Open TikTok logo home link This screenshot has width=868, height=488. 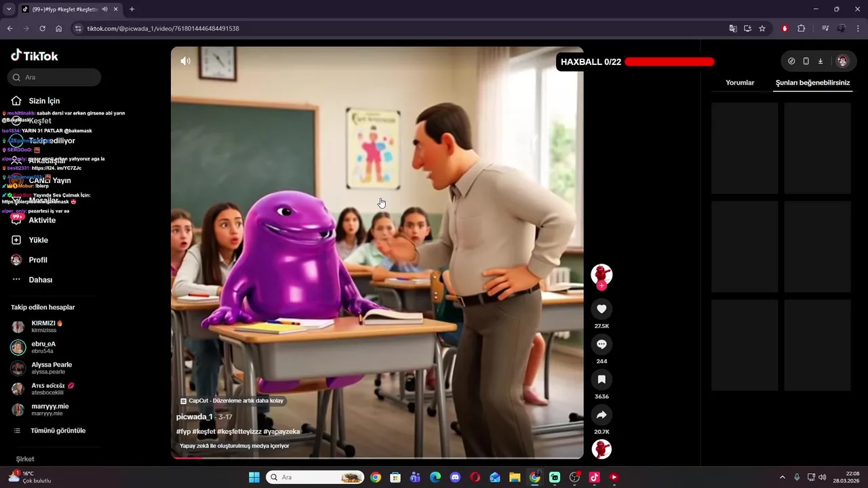pos(35,56)
